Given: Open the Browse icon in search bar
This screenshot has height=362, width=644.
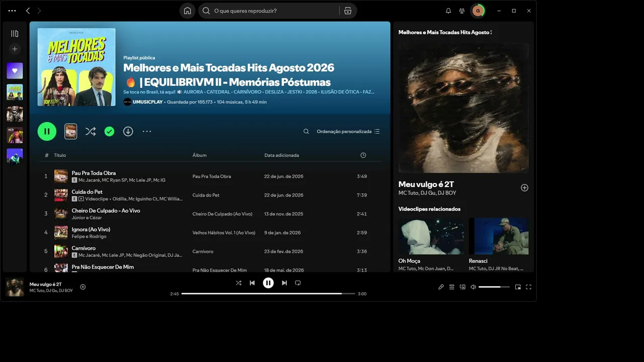Looking at the screenshot, I should [x=348, y=11].
